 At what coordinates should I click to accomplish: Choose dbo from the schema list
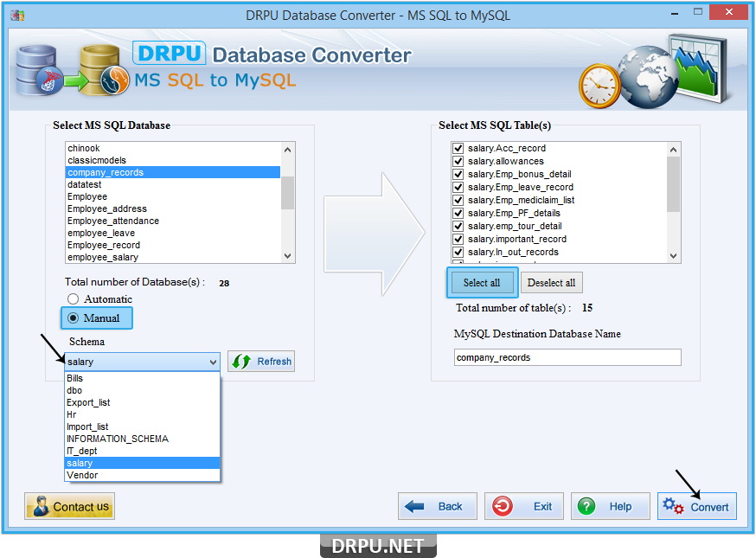pos(142,391)
